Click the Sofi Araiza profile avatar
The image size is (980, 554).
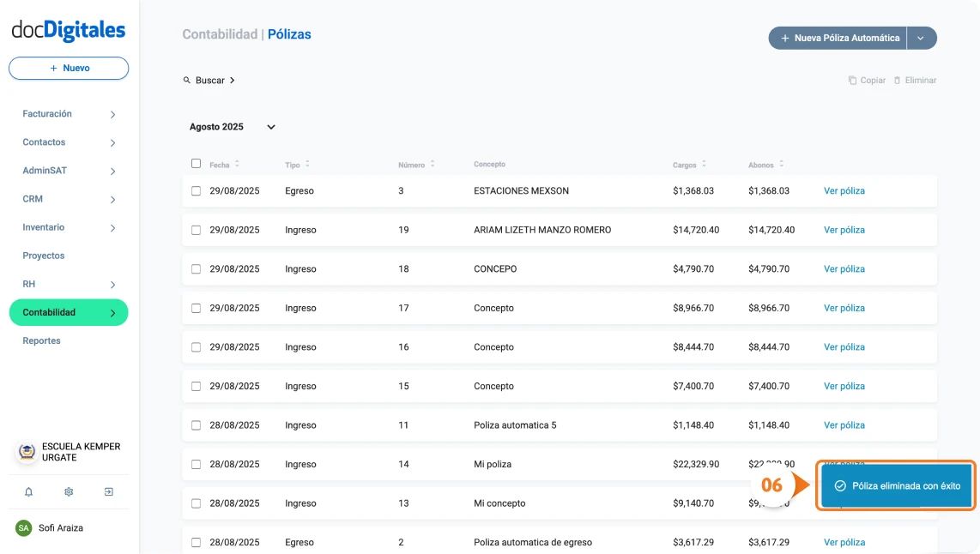pyautogui.click(x=23, y=527)
